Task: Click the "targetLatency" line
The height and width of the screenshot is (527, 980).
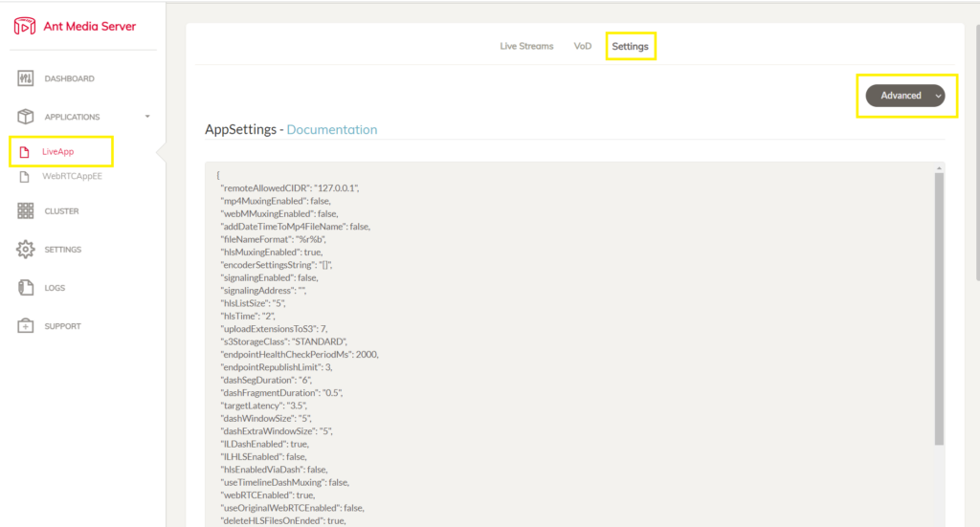Action: [x=264, y=406]
